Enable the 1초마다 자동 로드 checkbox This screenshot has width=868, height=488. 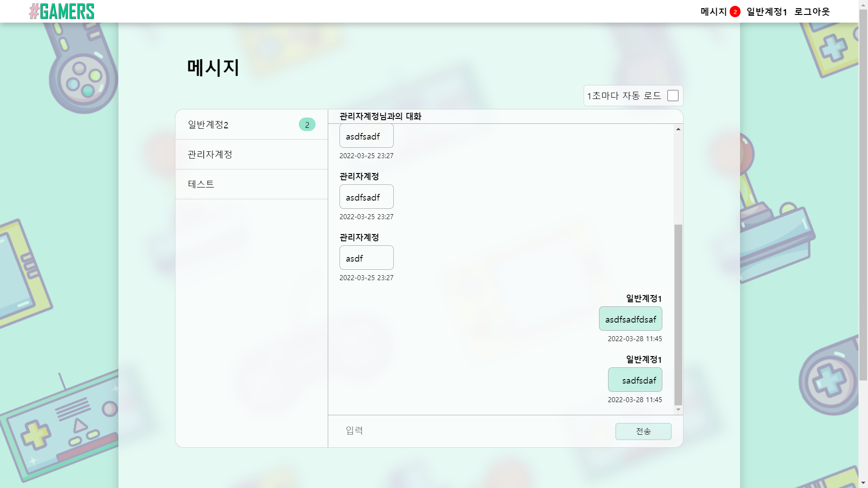click(673, 95)
